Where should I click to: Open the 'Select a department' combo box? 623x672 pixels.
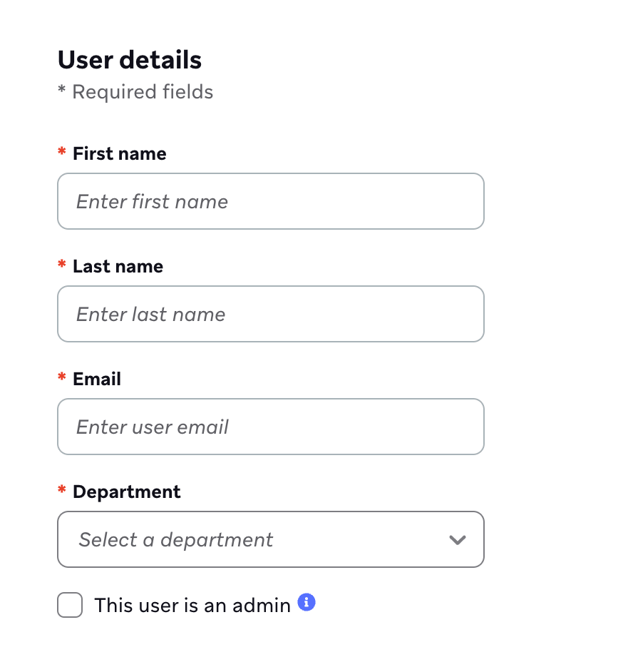(270, 539)
